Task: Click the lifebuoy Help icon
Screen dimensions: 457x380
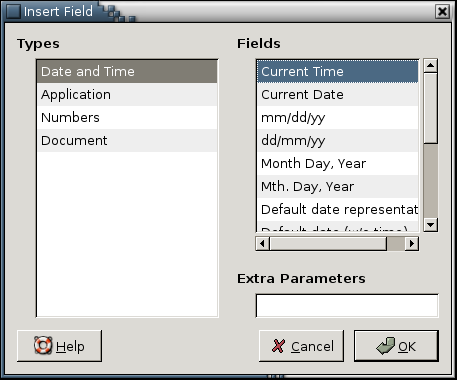Action: 43,345
